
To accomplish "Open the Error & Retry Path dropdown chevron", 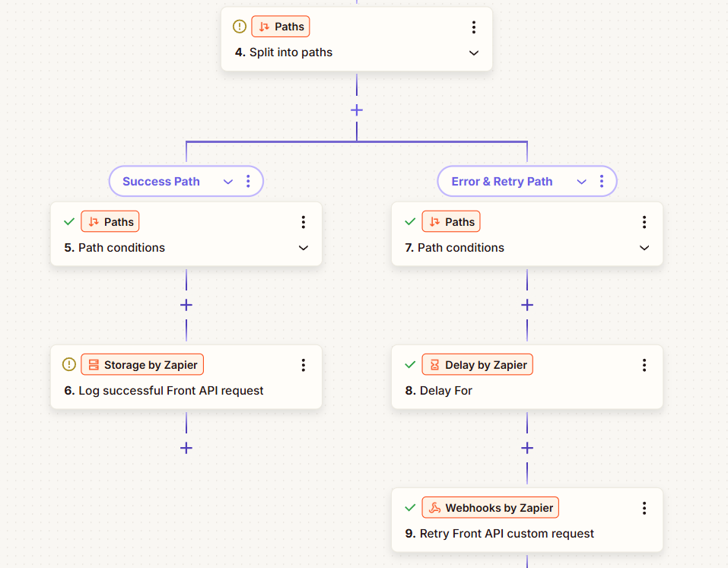I will point(581,182).
